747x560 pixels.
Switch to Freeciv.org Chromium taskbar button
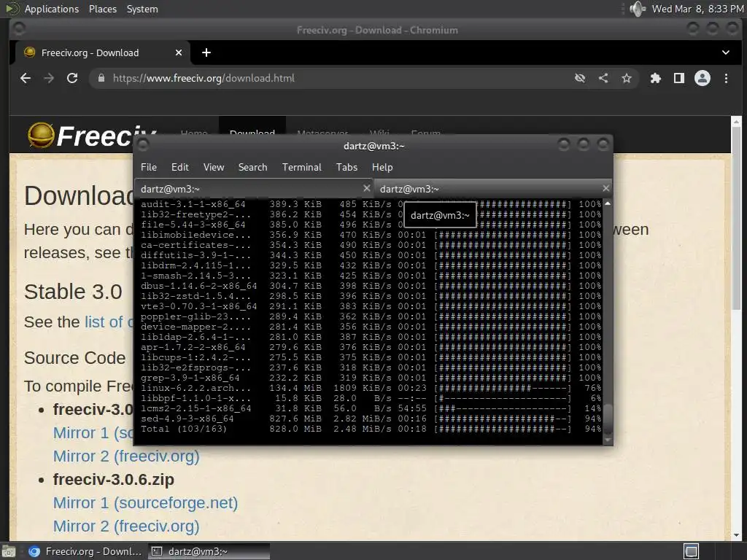point(85,551)
